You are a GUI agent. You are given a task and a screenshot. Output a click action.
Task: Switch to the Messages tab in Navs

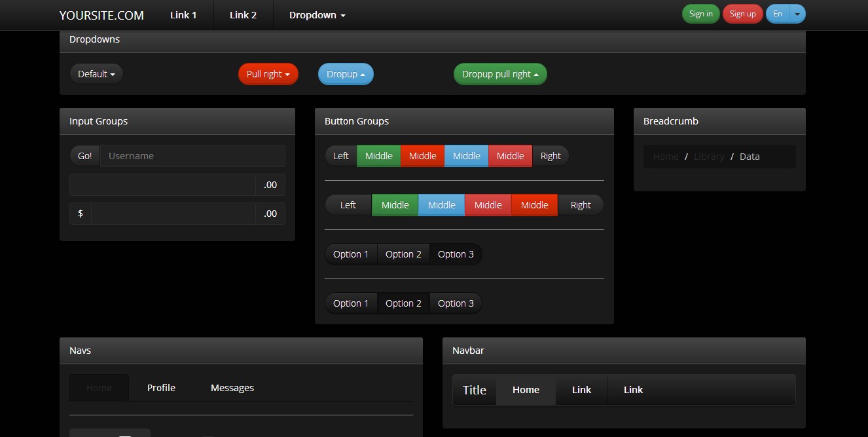tap(232, 387)
